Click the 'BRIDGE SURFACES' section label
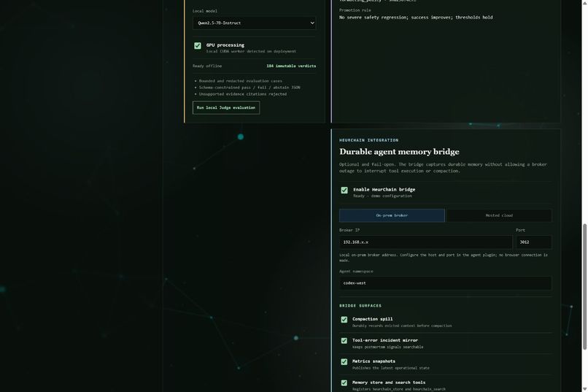The height and width of the screenshot is (392, 588). tap(360, 306)
